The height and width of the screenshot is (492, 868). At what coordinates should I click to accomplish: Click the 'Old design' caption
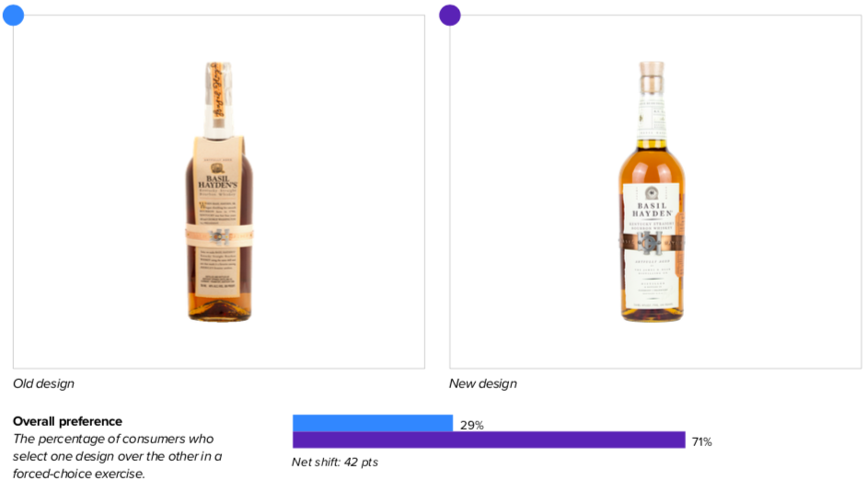pos(44,383)
